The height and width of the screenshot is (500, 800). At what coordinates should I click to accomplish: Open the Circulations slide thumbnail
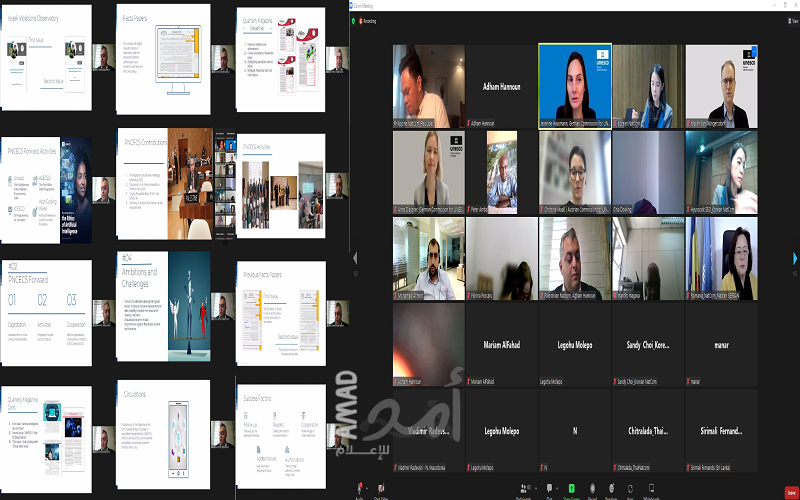[x=163, y=434]
